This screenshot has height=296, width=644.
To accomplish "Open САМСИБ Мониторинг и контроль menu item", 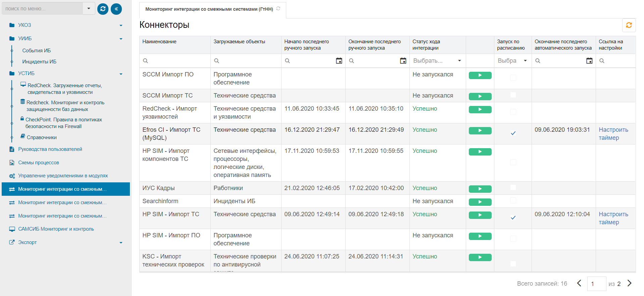I will click(x=56, y=229).
